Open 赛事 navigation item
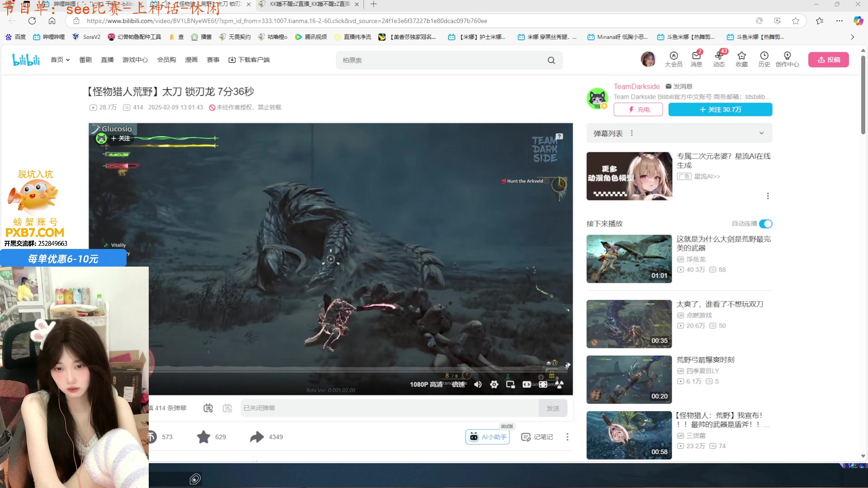868x488 pixels. (x=213, y=60)
